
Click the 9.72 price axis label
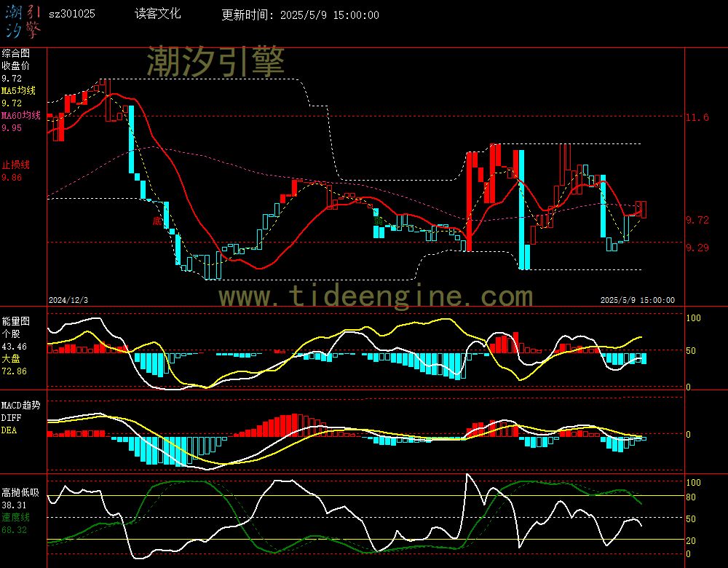pos(697,220)
